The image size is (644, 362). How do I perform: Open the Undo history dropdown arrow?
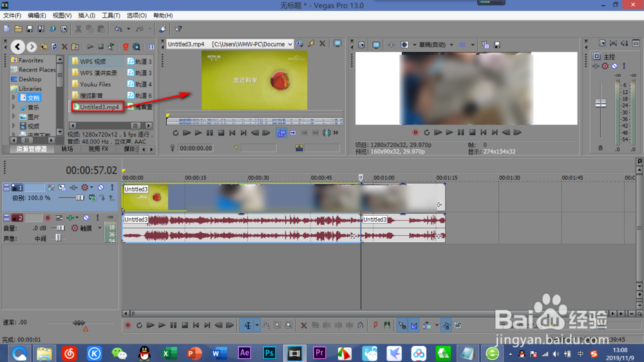(129, 29)
